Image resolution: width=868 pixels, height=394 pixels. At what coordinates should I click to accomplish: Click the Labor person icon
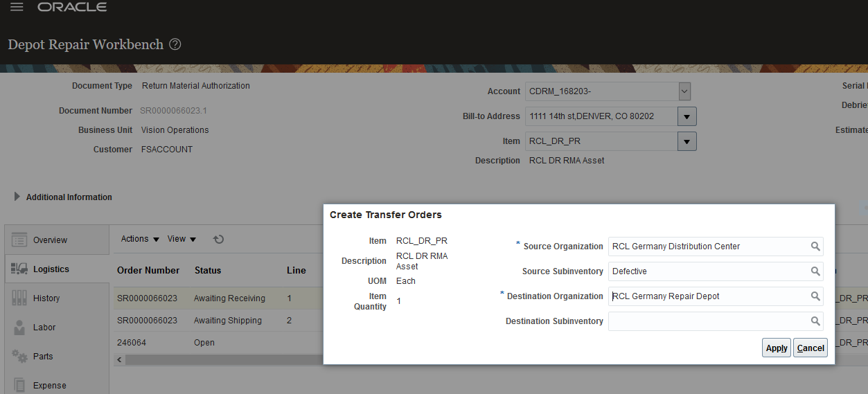tap(19, 327)
